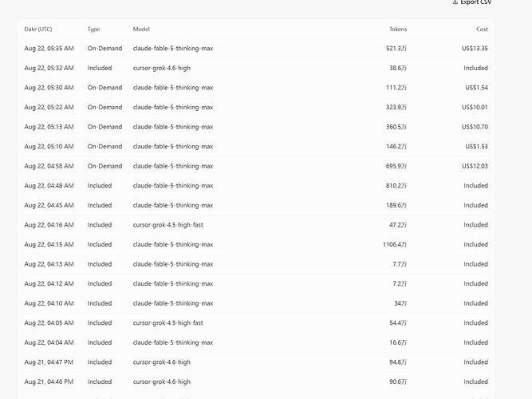532x399 pixels.
Task: Click the model name in the 04:04 AM row
Action: pyautogui.click(x=173, y=342)
